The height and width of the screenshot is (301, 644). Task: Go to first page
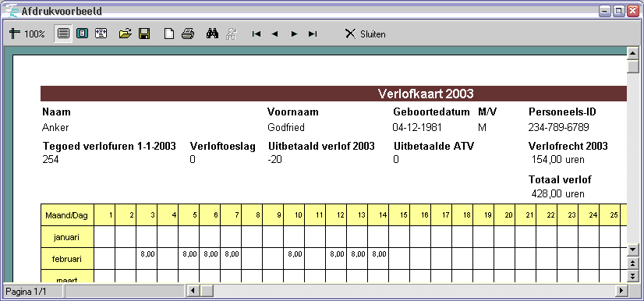tap(257, 34)
